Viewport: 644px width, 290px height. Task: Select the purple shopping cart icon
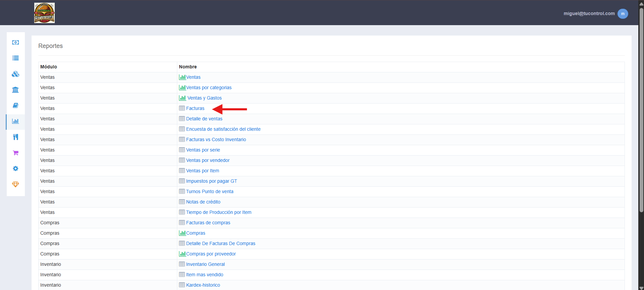[15, 153]
